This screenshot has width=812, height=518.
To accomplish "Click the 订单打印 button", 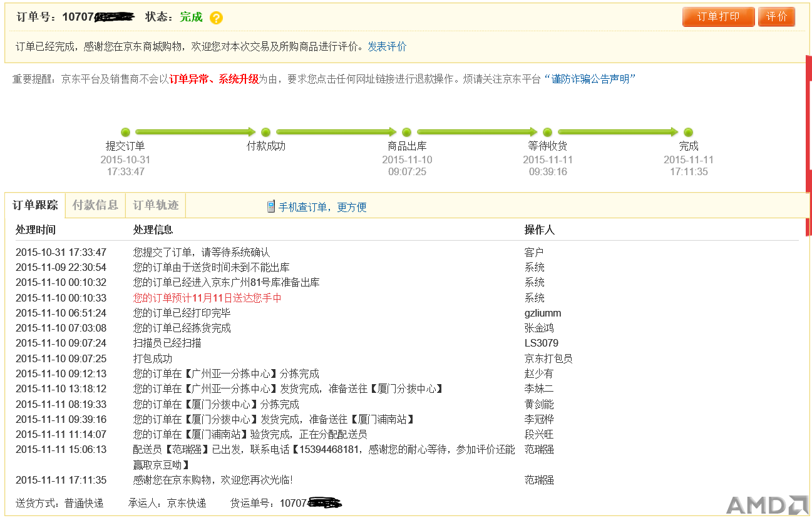I will [x=719, y=17].
